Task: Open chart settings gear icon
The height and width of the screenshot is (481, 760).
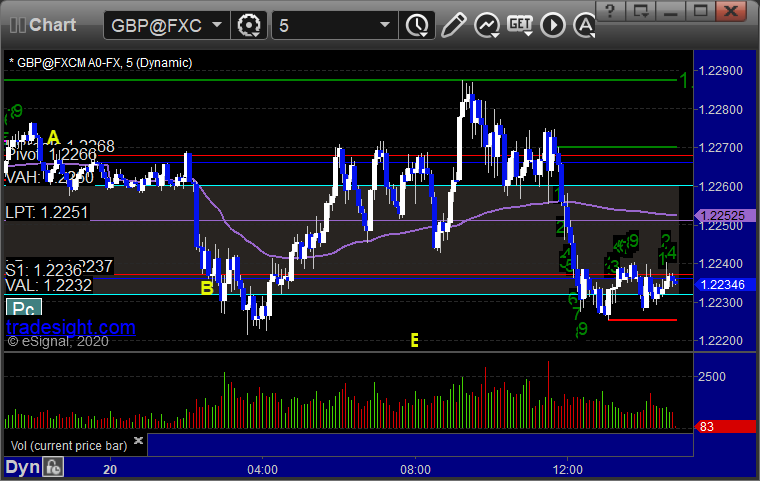Action: 249,25
